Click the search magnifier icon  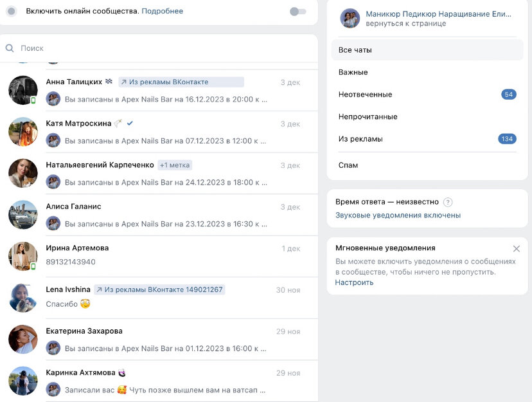point(10,48)
